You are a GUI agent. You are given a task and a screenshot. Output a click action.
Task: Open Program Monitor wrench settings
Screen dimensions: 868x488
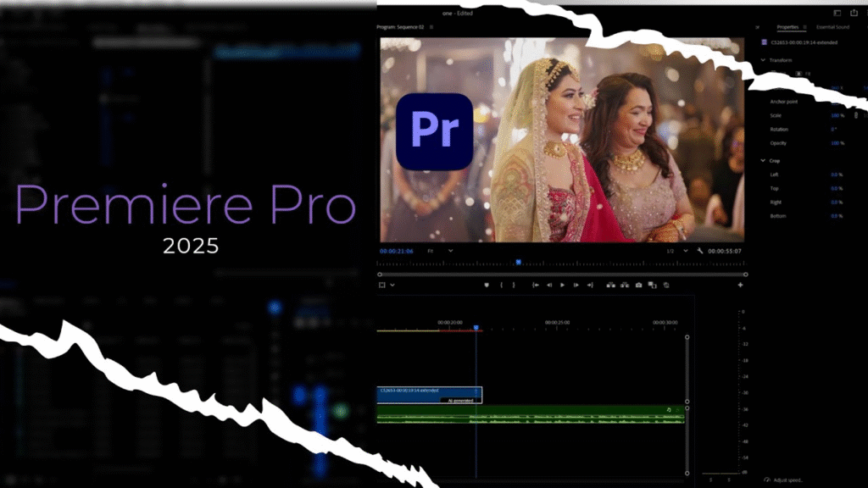pos(700,251)
